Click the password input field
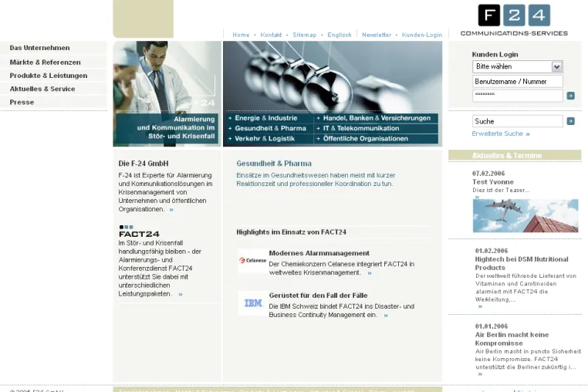The height and width of the screenshot is (392, 588). pos(518,96)
